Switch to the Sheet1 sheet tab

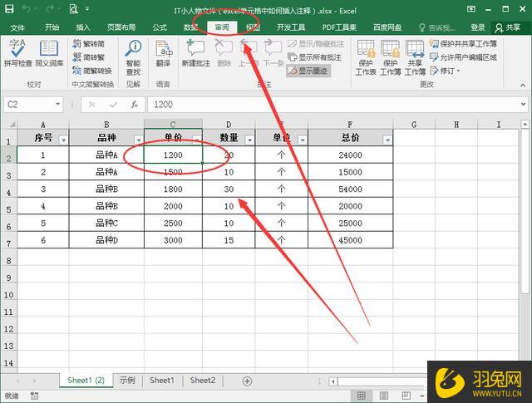click(162, 381)
